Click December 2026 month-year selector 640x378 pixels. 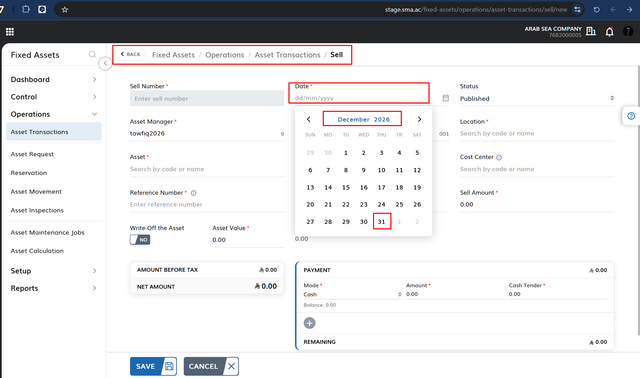pos(363,119)
